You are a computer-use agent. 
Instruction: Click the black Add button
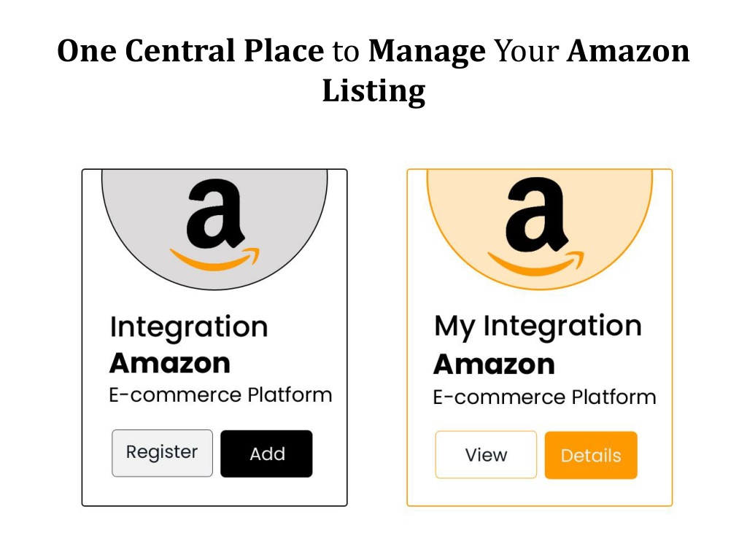click(266, 454)
